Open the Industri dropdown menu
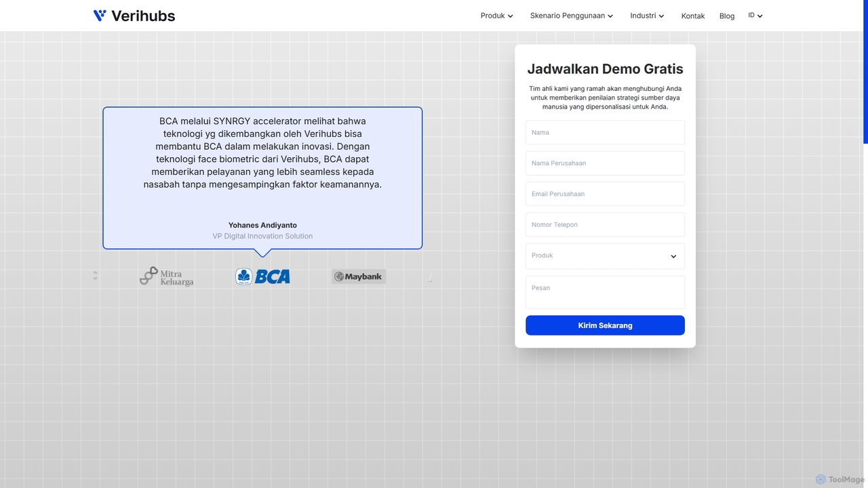Screen dimensions: 868x488 pos(647,16)
